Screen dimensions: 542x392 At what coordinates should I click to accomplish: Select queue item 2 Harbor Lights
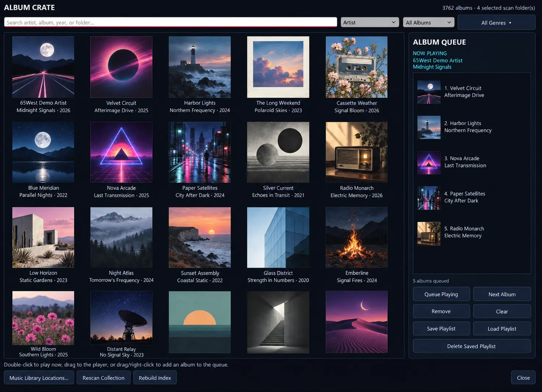click(472, 127)
